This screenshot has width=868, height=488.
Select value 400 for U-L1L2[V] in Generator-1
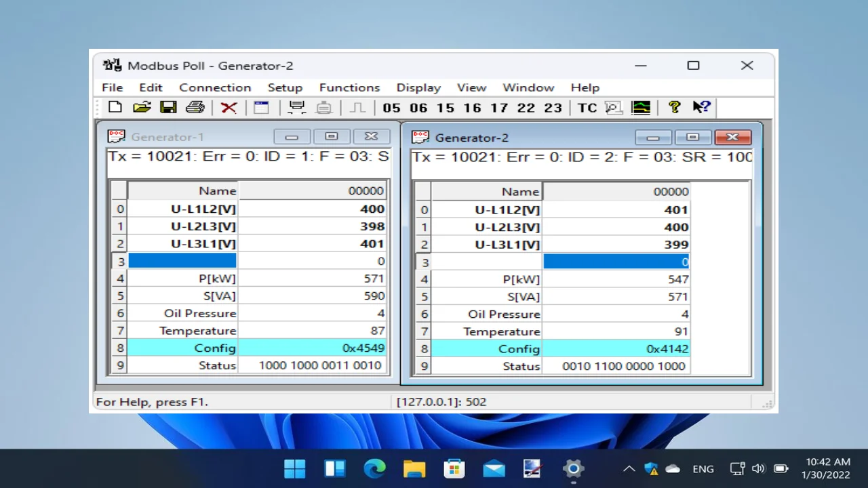pos(312,209)
